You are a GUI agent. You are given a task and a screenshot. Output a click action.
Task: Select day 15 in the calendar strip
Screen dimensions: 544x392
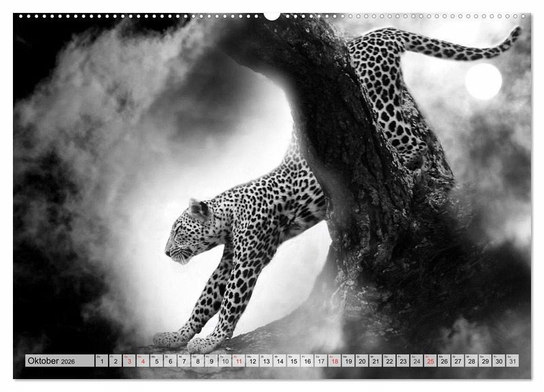293,361
